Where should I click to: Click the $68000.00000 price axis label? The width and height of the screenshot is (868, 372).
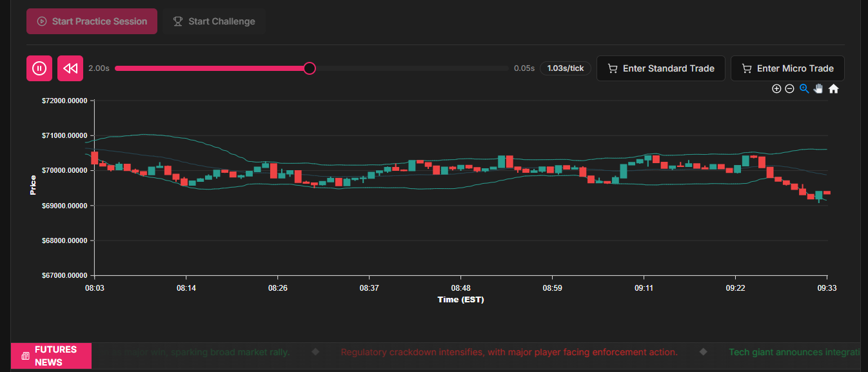point(64,240)
